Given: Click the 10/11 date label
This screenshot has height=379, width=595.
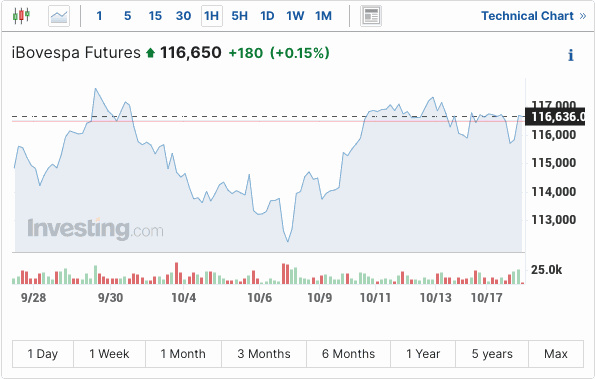Looking at the screenshot, I should (x=375, y=297).
